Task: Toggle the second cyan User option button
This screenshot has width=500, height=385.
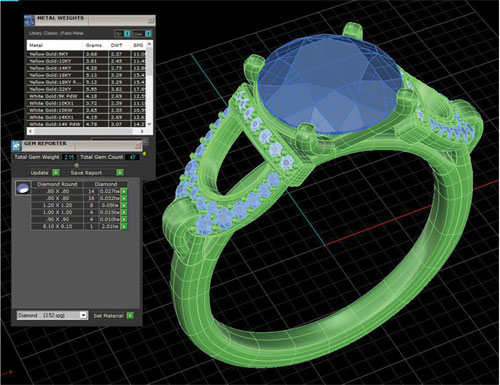Action: 148,34
